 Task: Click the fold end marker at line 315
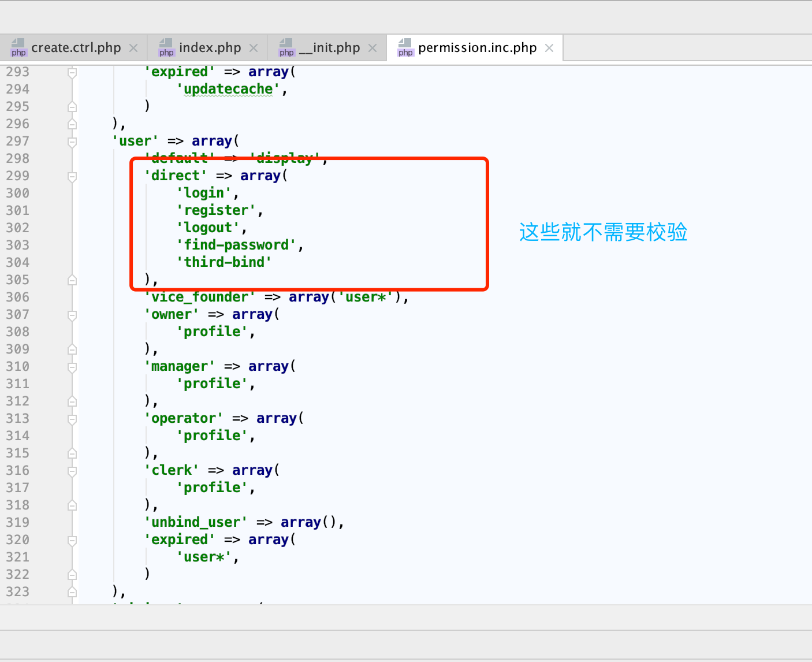click(x=72, y=453)
